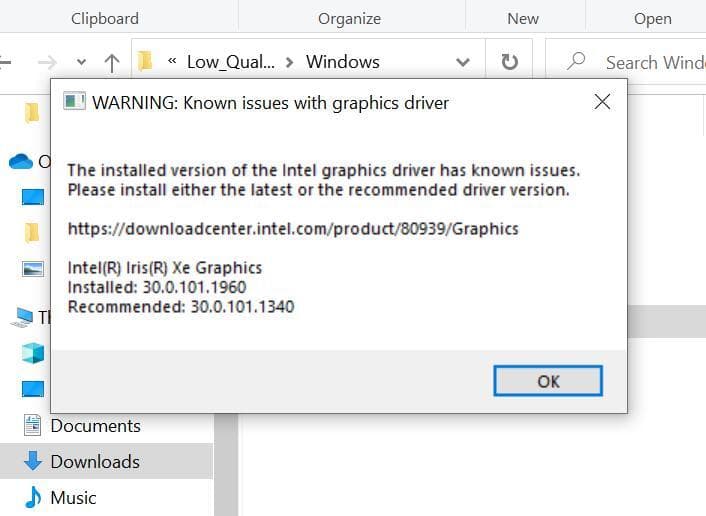Open the recent locations chevron dropdown
The image size is (706, 516).
(x=81, y=62)
